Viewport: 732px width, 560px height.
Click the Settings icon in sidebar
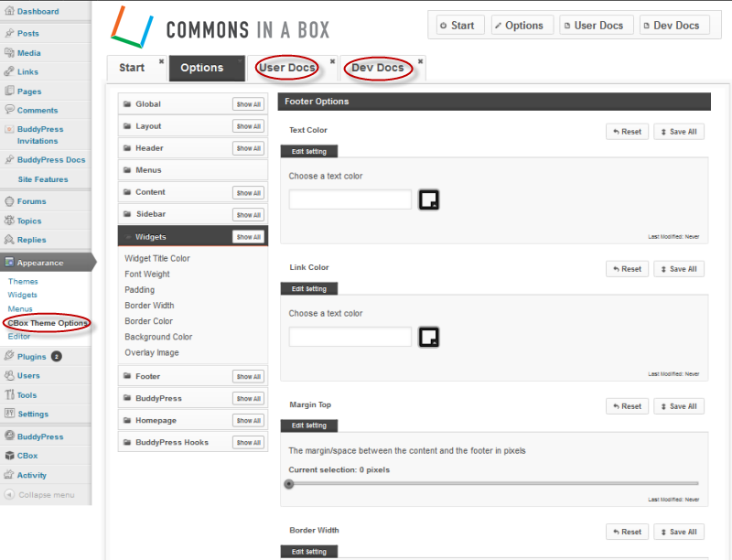(x=9, y=413)
